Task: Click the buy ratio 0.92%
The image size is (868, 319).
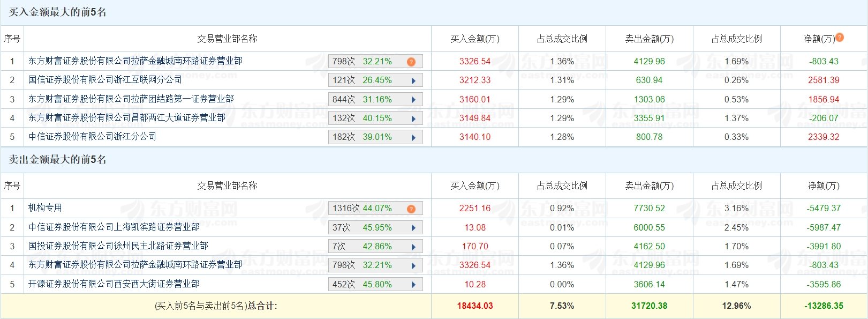Action: pos(562,209)
